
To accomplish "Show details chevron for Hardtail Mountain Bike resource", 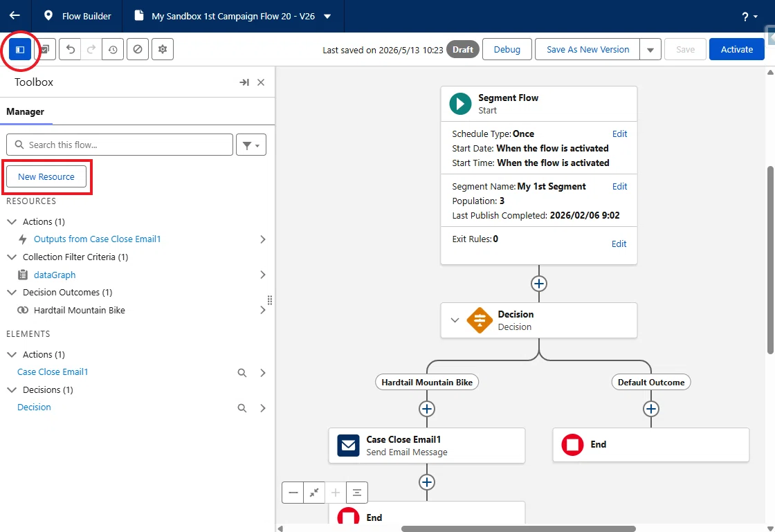I will 263,310.
